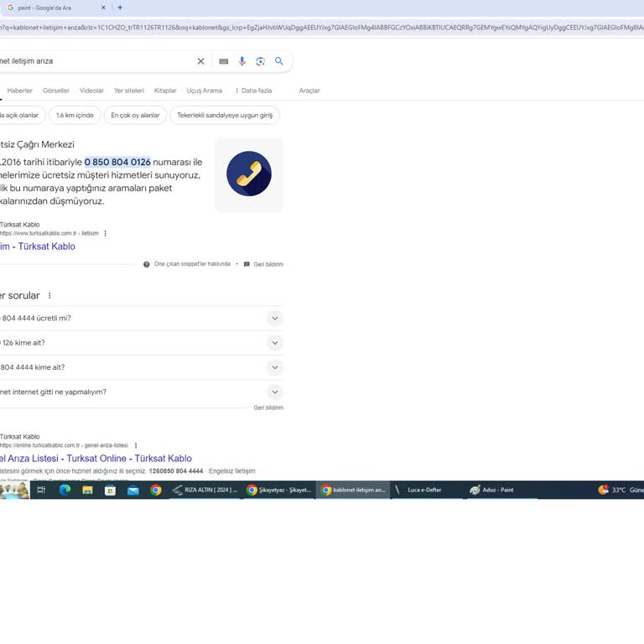Expand the '126 kime ait?' question

[x=141, y=343]
